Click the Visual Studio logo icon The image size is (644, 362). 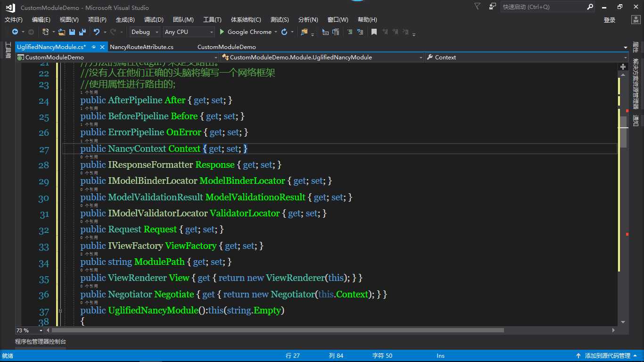pos(10,7)
